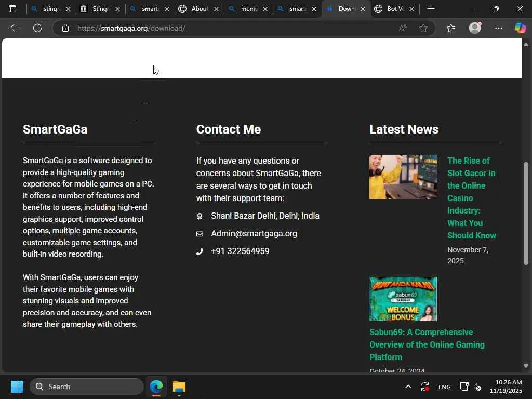The height and width of the screenshot is (399, 532).
Task: Close the first 'stingr' search tab
Action: tap(68, 9)
